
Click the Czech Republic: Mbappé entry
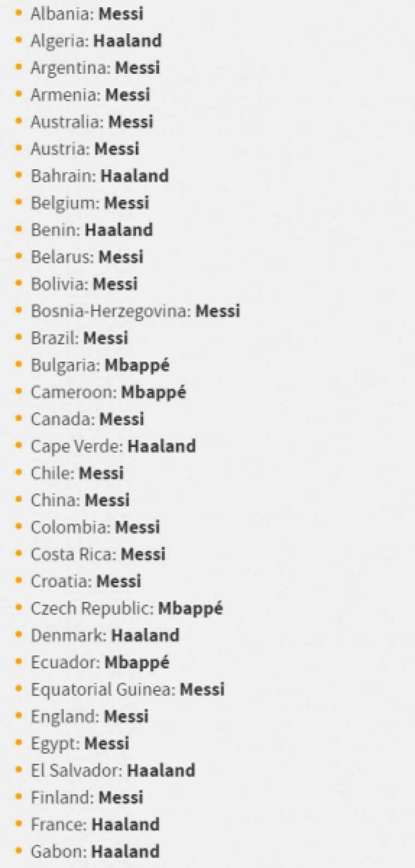point(127,608)
